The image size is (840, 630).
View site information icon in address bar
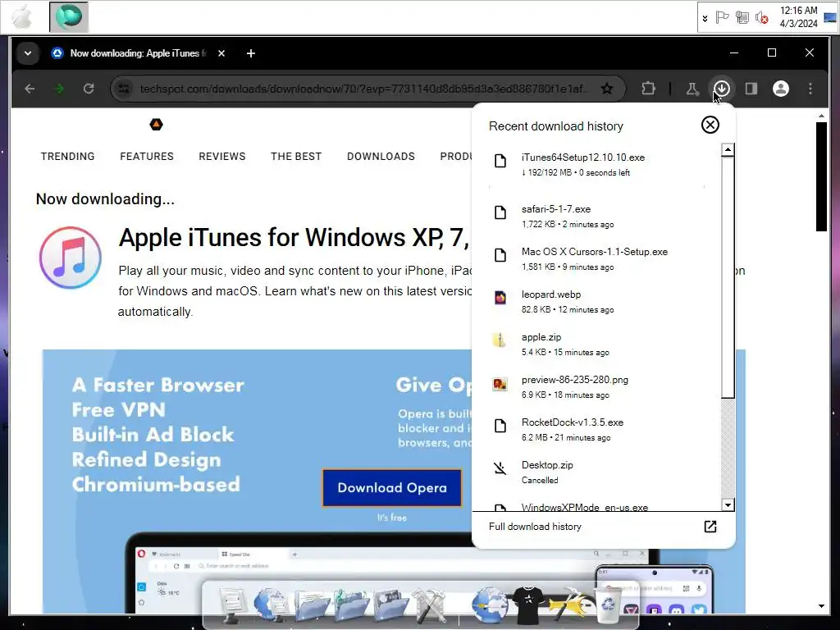click(x=124, y=89)
